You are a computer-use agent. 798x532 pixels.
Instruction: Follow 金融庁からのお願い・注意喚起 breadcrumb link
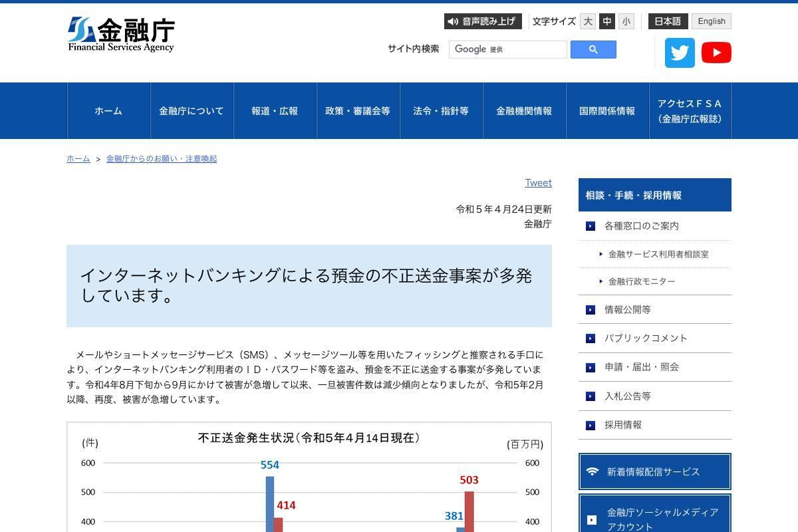162,159
